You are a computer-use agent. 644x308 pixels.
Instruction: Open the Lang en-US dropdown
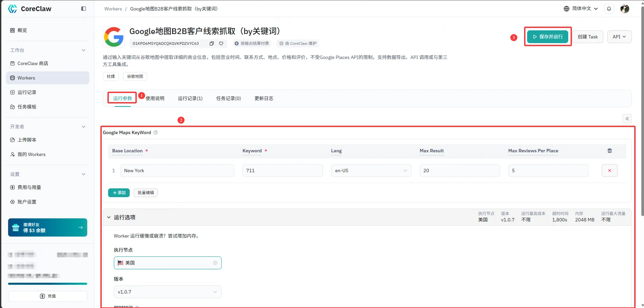tap(371, 171)
